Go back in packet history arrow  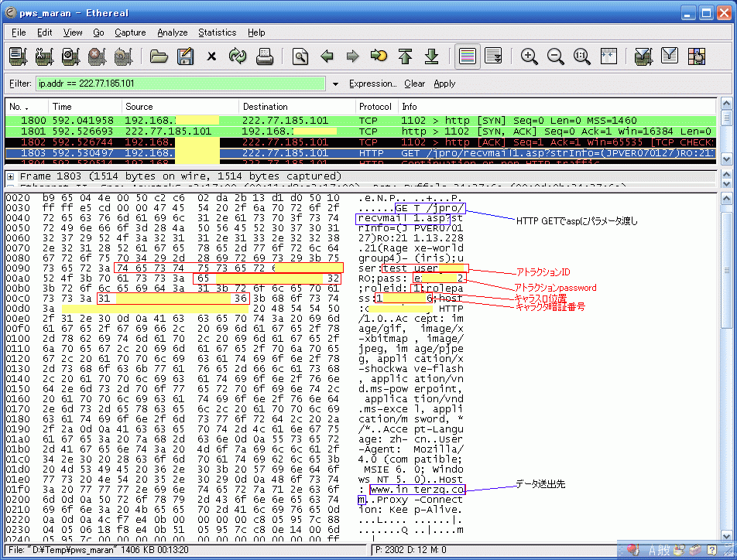click(326, 56)
